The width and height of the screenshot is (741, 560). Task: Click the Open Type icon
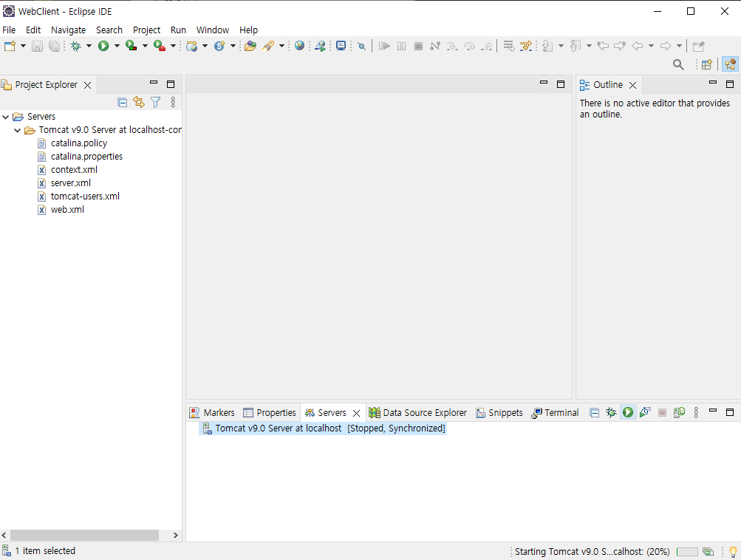250,46
